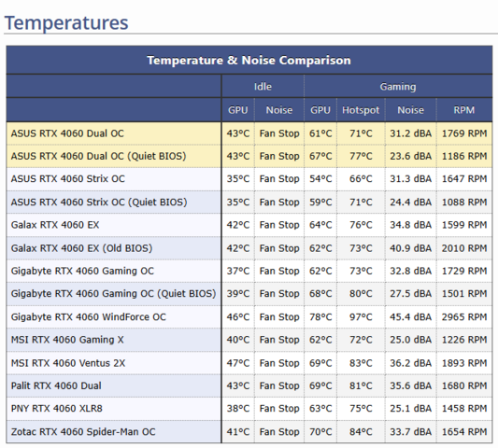Image resolution: width=498 pixels, height=448 pixels.
Task: Click the 23.6 dBA noise cell
Action: coord(411,156)
